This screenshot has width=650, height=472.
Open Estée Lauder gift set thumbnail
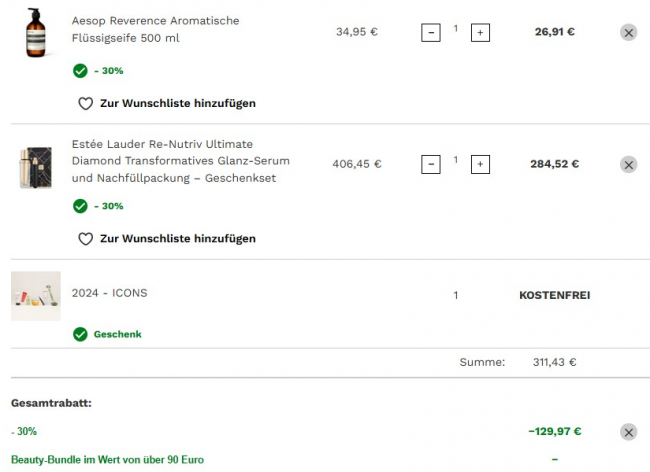coord(36,168)
